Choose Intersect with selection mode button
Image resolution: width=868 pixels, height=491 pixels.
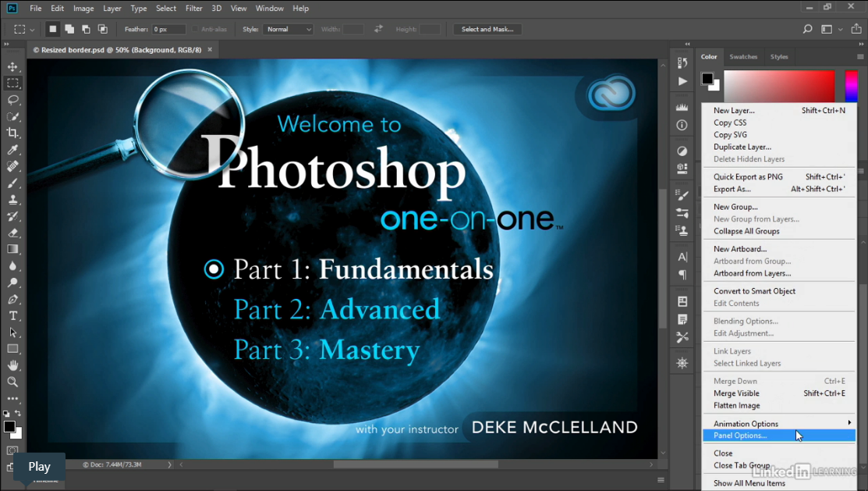(x=103, y=29)
